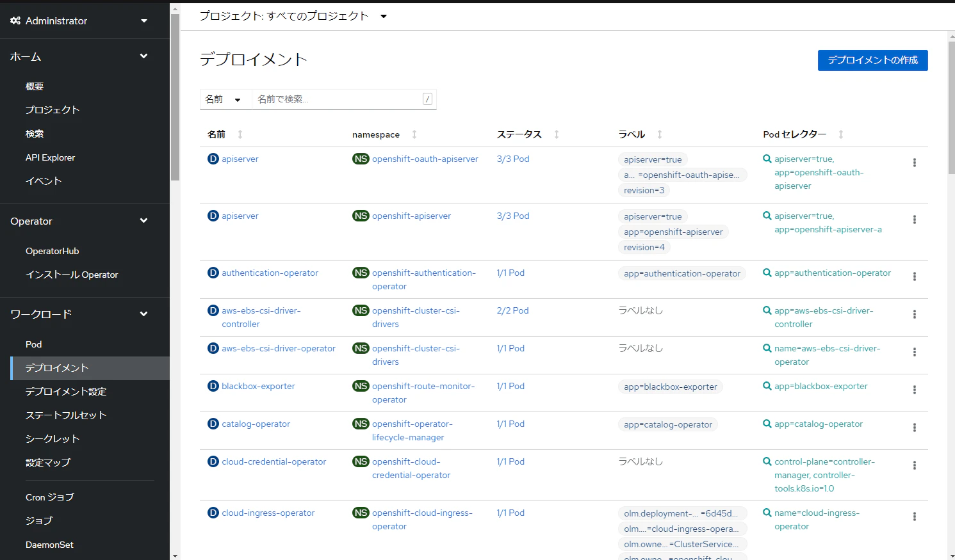Sort by ステータス column sort icon

[557, 134]
